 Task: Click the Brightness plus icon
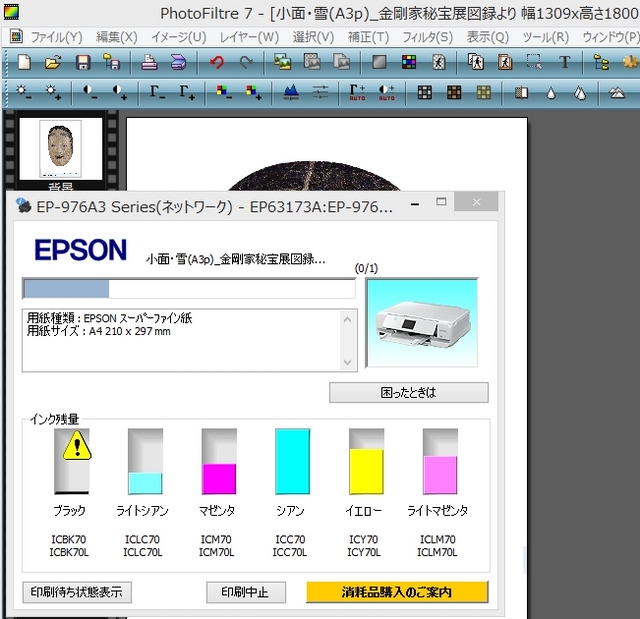pyautogui.click(x=53, y=92)
